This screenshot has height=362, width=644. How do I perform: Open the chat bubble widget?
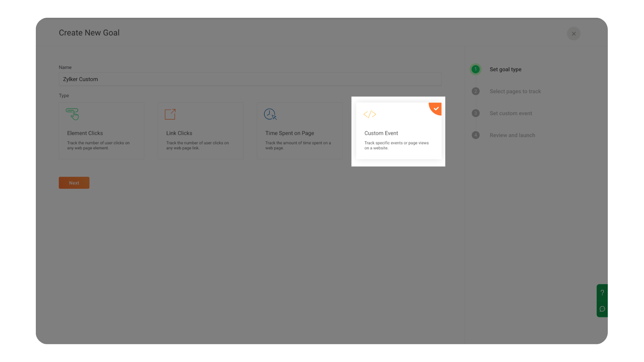(x=602, y=309)
